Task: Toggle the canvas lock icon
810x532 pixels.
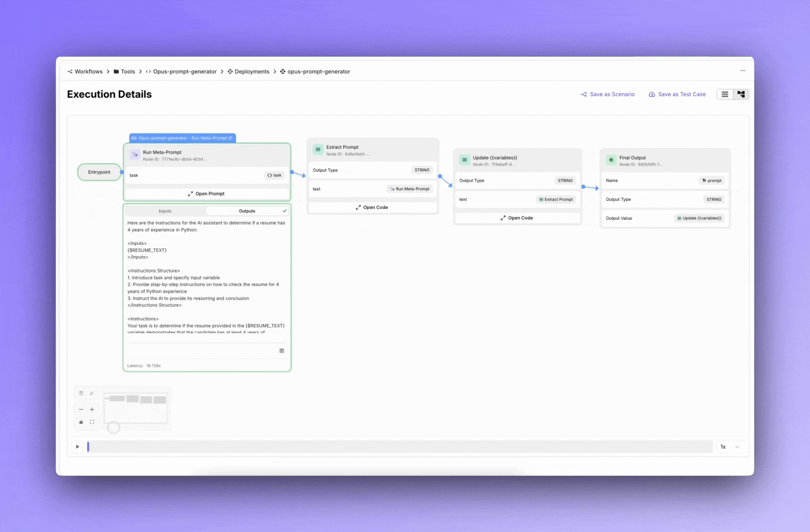Action: pyautogui.click(x=81, y=422)
